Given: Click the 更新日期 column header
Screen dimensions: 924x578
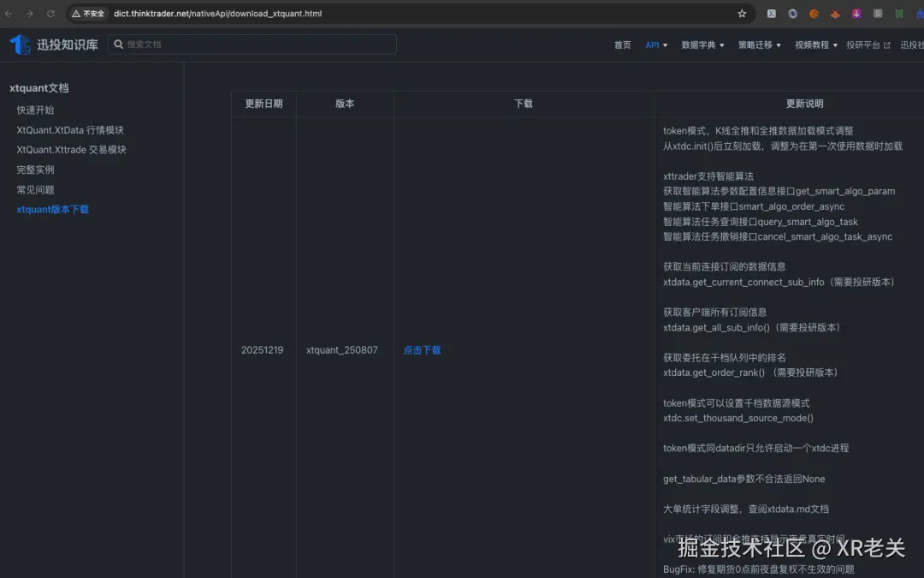Looking at the screenshot, I should pos(264,104).
